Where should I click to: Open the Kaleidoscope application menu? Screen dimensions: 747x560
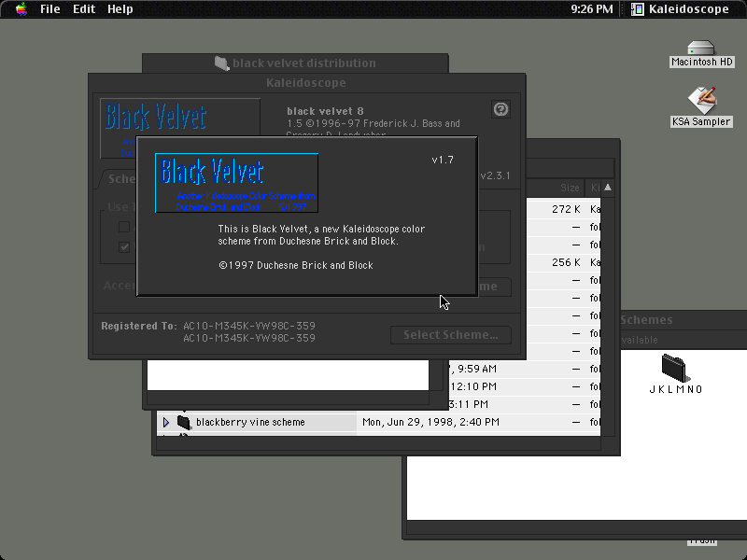point(681,9)
